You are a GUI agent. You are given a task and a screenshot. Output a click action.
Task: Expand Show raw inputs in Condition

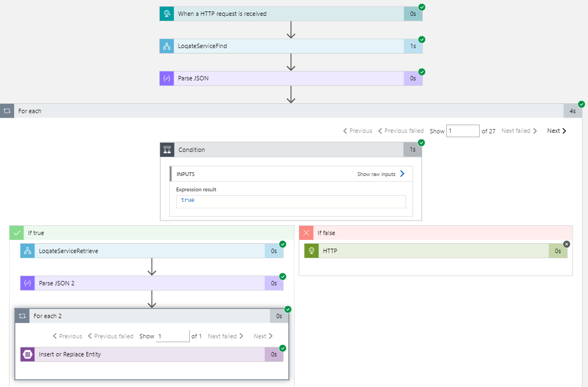point(381,174)
